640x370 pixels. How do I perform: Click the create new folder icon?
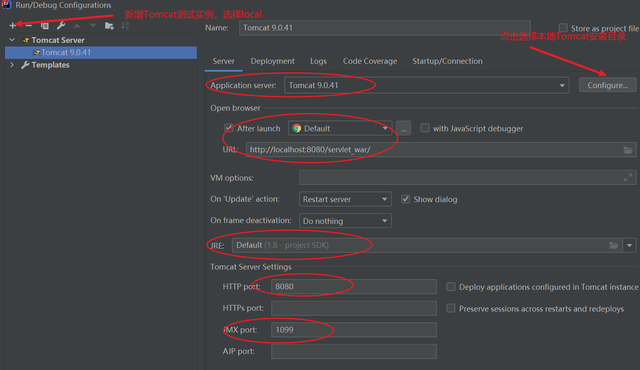(x=109, y=26)
